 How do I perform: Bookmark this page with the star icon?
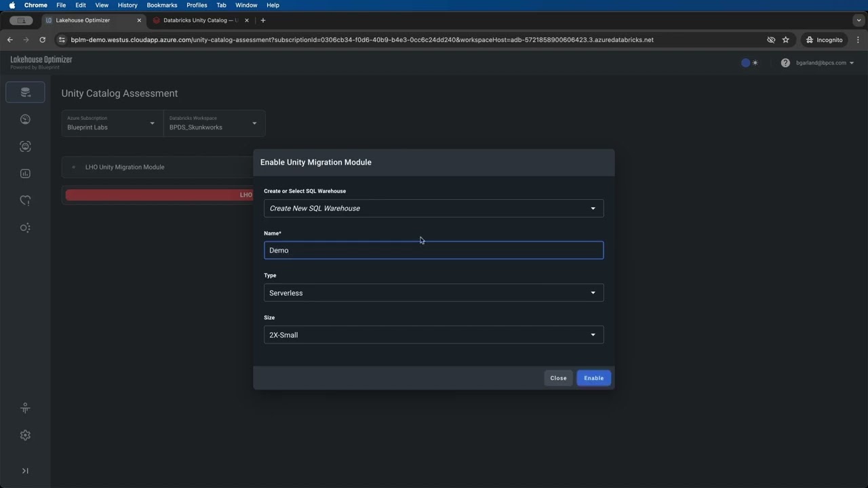coord(786,40)
